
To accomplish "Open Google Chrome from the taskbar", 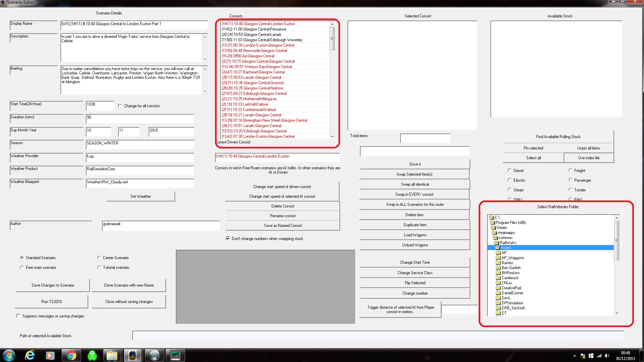I will click(71, 355).
